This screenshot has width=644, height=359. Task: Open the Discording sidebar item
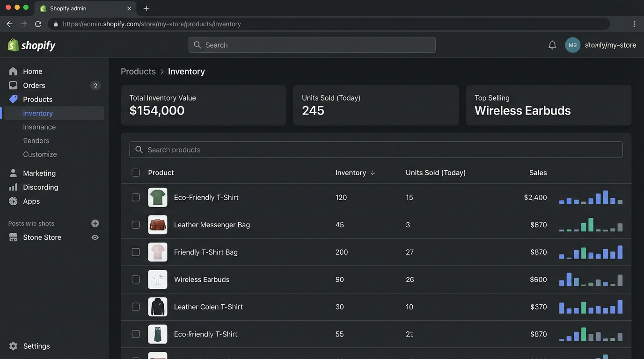click(x=41, y=187)
